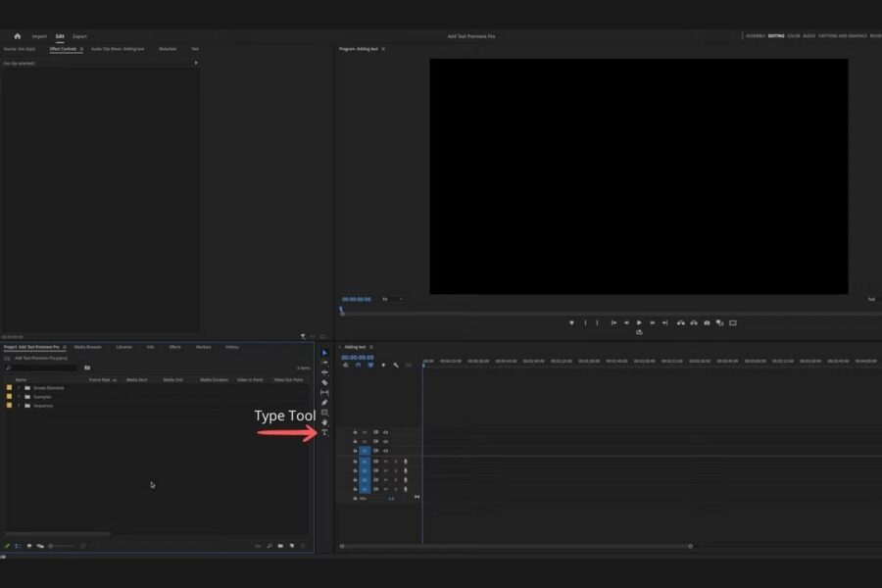Click the voice-over record mic on track A1
Screen dimensions: 882x588
coord(404,461)
